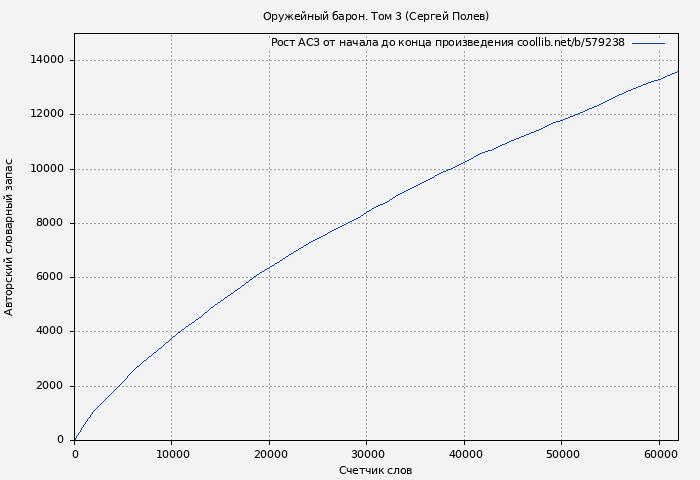Click the curve's start at the origin
The width and height of the screenshot is (700, 480).
tap(75, 439)
